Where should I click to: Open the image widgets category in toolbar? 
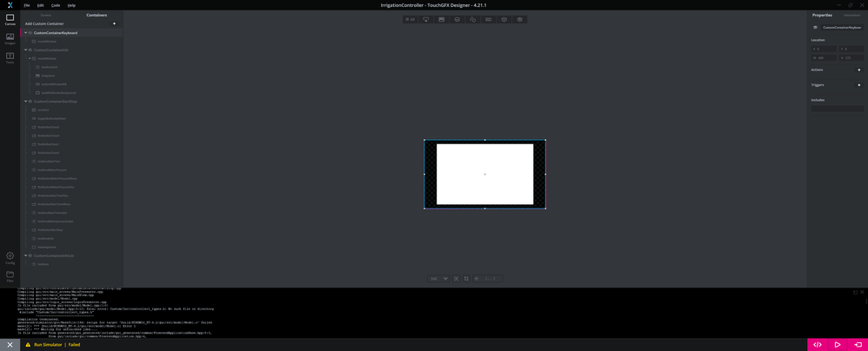pyautogui.click(x=441, y=19)
